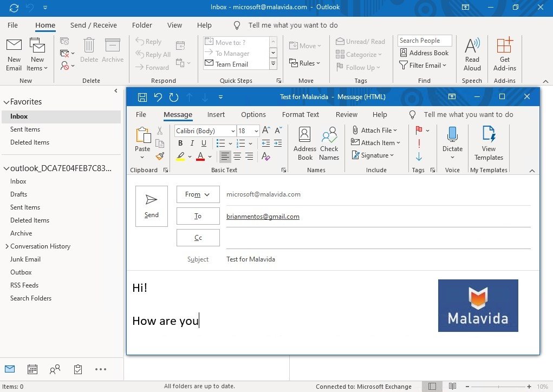
Task: Open the Cc recipients field
Action: click(198, 237)
